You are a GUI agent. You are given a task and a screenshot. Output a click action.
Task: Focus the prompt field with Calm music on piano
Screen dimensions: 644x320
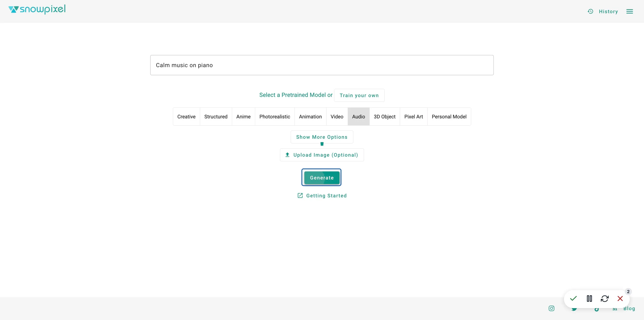[x=322, y=65]
